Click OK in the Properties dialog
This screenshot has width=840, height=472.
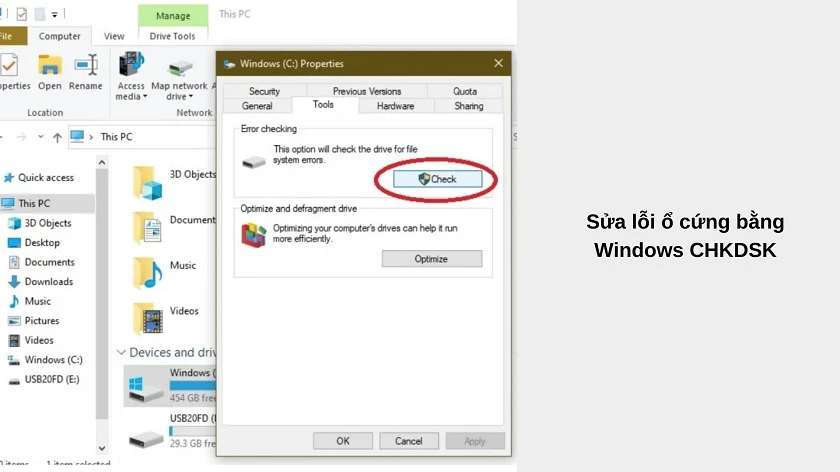343,441
